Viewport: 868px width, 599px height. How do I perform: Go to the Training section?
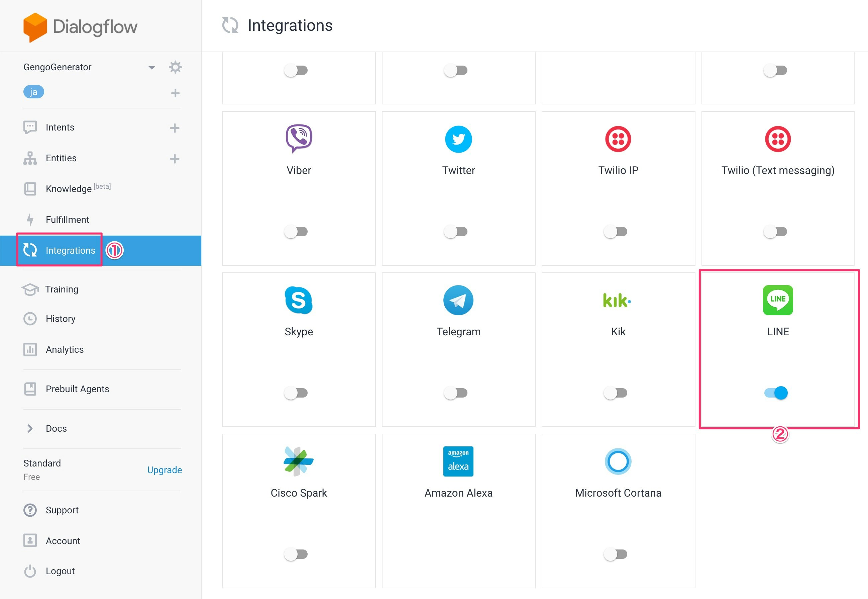click(62, 289)
